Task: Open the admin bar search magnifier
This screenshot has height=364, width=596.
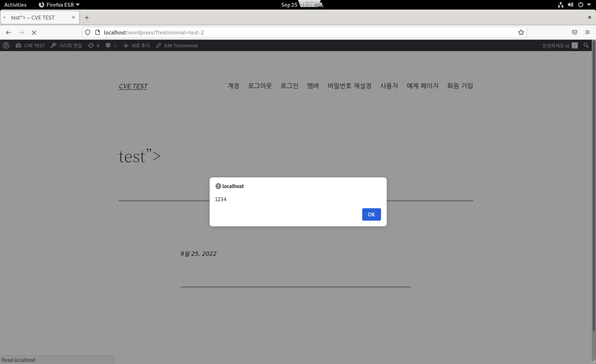Action: click(x=586, y=45)
